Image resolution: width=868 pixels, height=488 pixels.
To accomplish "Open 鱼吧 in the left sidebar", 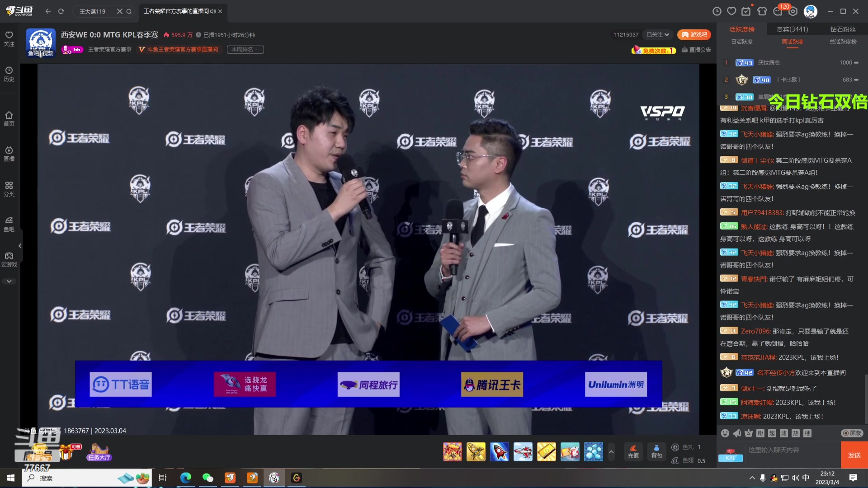I will pos(9,224).
